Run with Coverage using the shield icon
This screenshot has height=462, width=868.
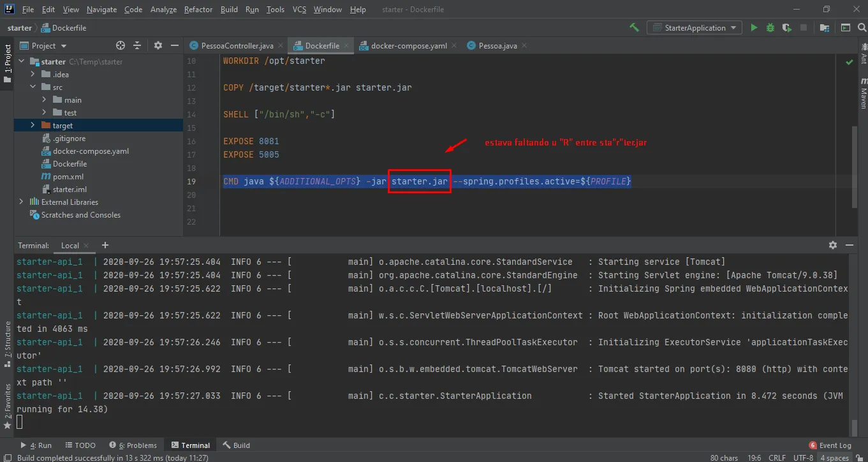tap(787, 27)
